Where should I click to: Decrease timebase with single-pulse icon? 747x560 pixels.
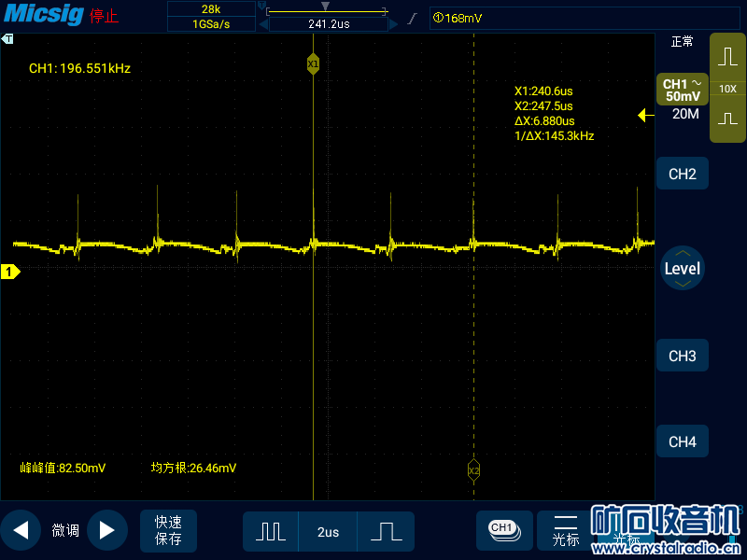point(386,531)
